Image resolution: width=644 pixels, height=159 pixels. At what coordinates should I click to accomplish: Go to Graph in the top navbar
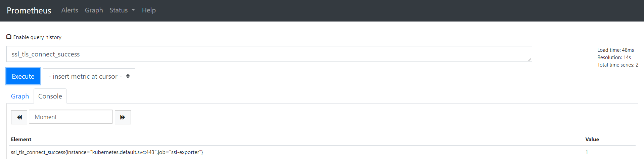pyautogui.click(x=94, y=10)
